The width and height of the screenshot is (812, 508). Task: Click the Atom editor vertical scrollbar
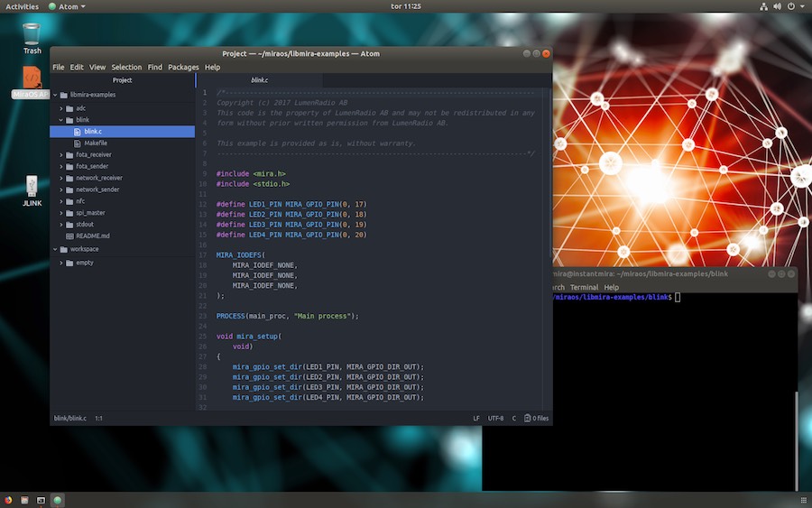click(550, 173)
